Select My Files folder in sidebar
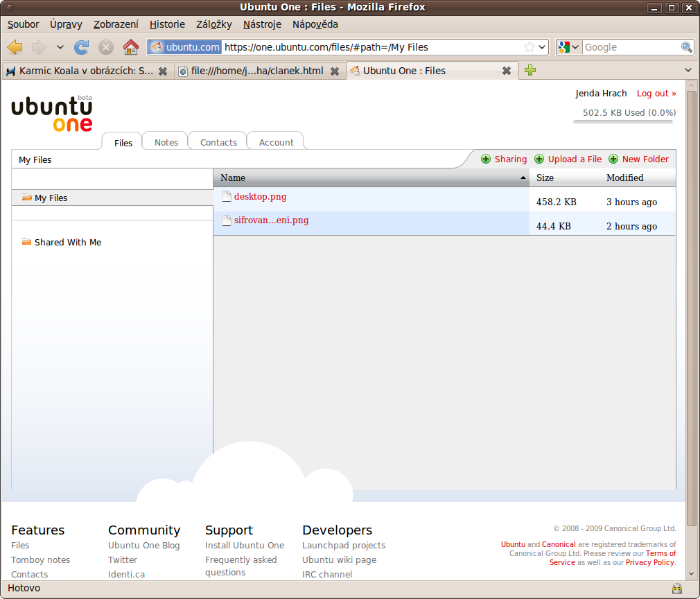700x599 pixels. (x=112, y=198)
